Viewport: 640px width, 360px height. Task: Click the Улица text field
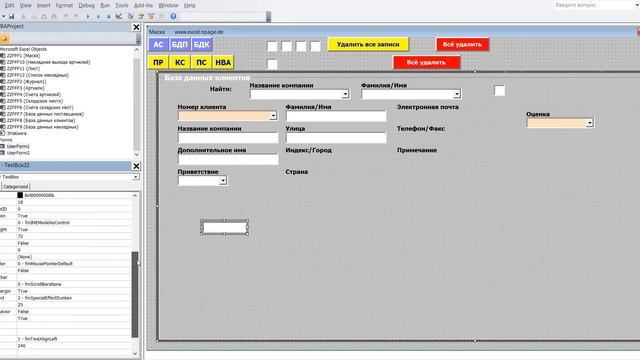point(336,138)
